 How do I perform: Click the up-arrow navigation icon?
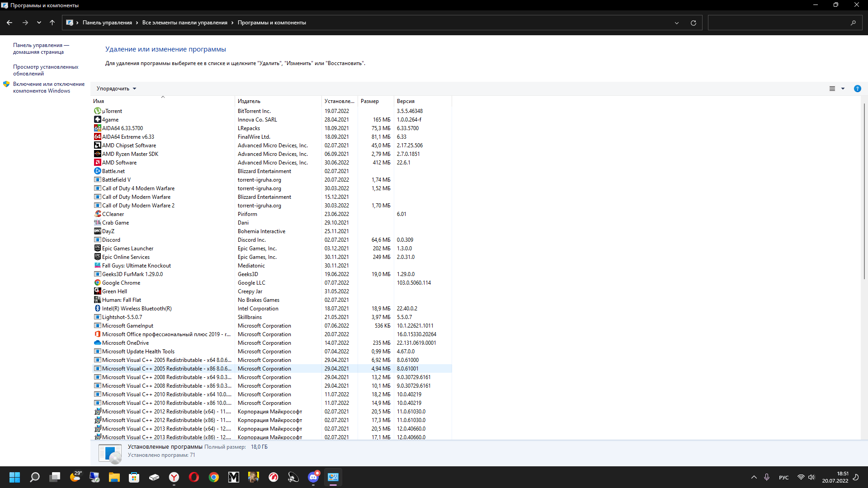pos(52,23)
